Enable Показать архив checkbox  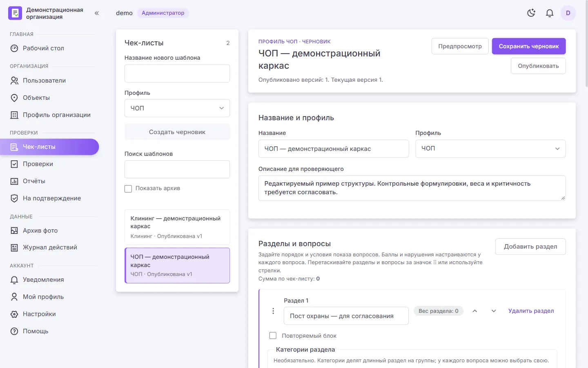click(128, 188)
